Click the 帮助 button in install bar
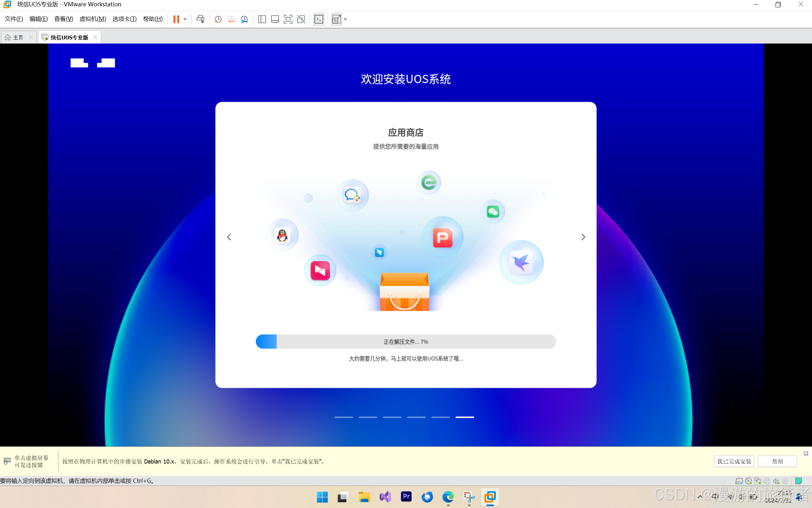The width and height of the screenshot is (812, 508). click(777, 461)
